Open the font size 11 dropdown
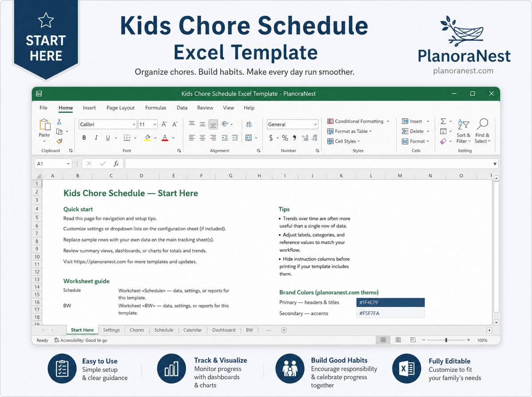 click(155, 125)
